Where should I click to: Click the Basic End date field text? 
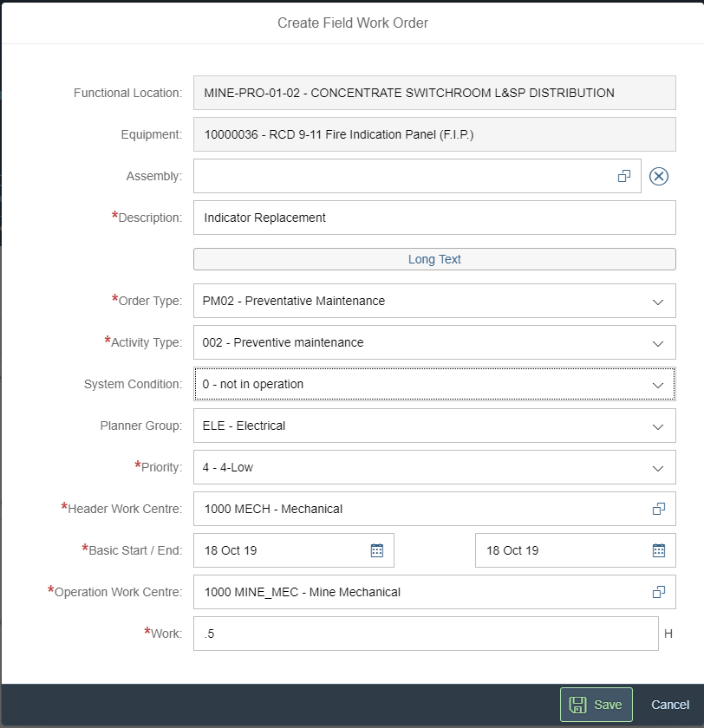point(512,550)
